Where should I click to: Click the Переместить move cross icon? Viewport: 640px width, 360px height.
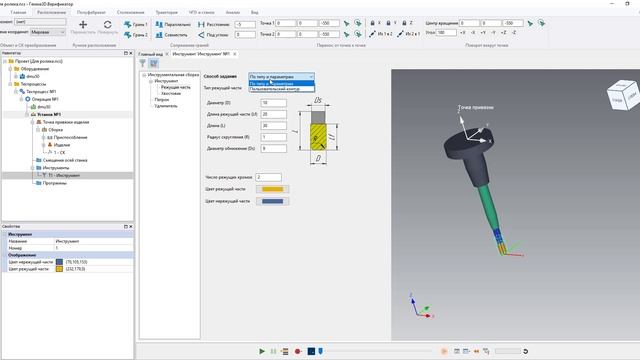pos(83,25)
